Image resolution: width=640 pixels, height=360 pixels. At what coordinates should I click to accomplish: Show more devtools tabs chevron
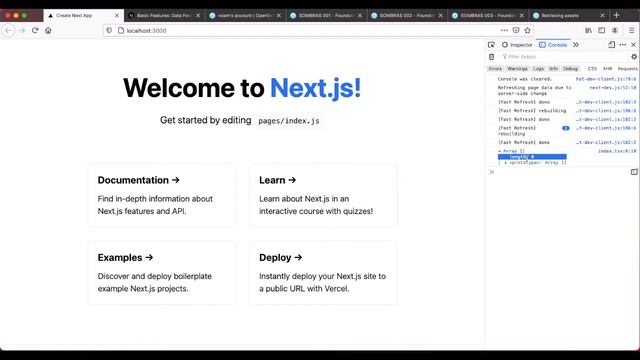[576, 45]
